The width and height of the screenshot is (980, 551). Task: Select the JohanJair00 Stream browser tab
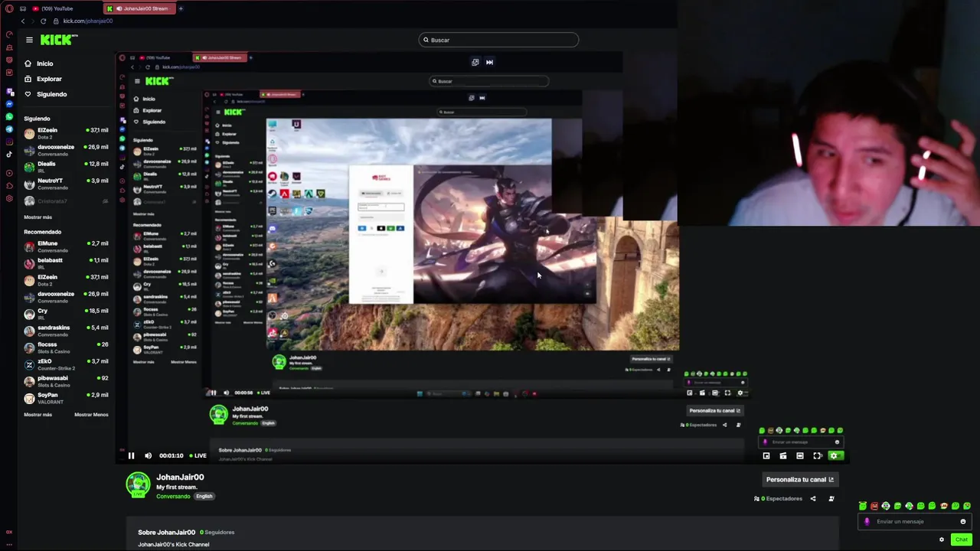click(141, 8)
